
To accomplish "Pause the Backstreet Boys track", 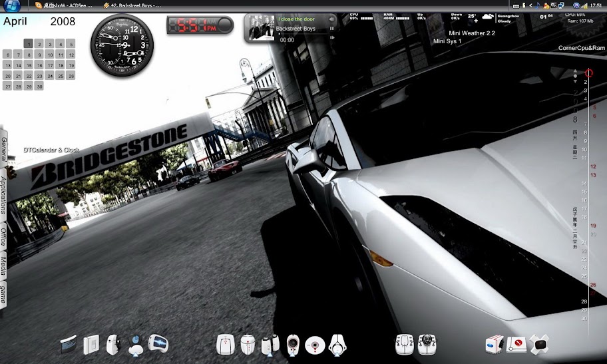I will 331,29.
